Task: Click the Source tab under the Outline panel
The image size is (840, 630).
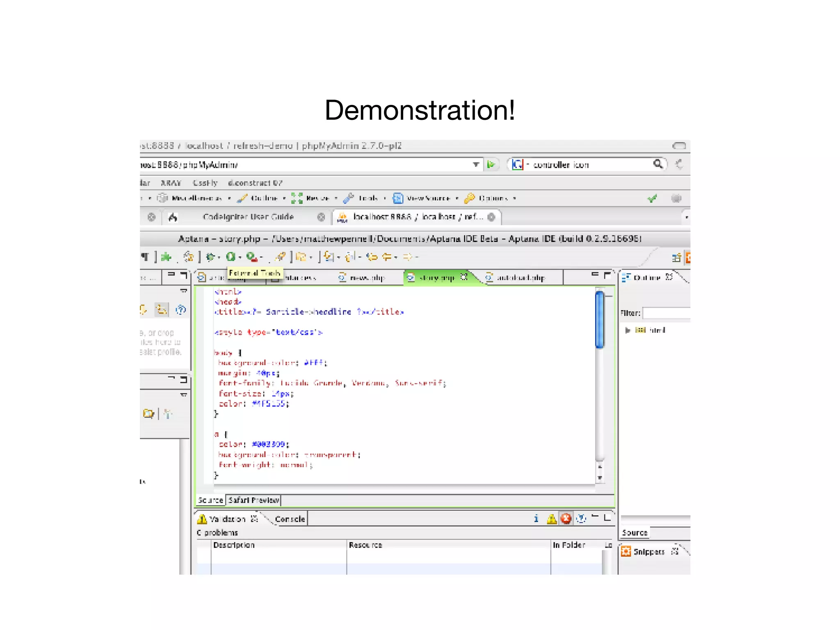Action: click(x=635, y=533)
